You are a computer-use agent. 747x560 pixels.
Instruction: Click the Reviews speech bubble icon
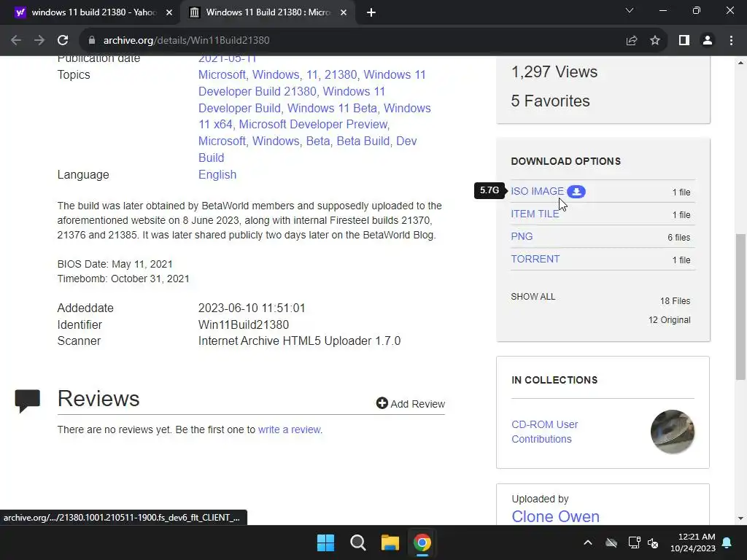click(x=28, y=401)
